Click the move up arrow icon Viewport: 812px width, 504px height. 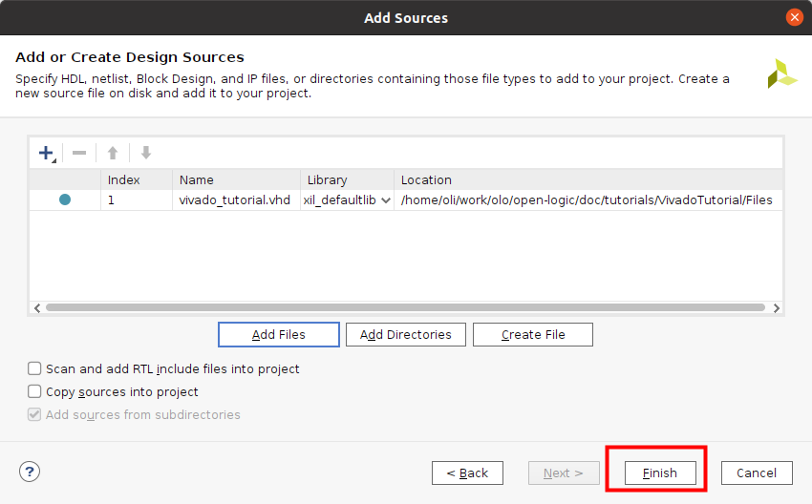tap(113, 153)
